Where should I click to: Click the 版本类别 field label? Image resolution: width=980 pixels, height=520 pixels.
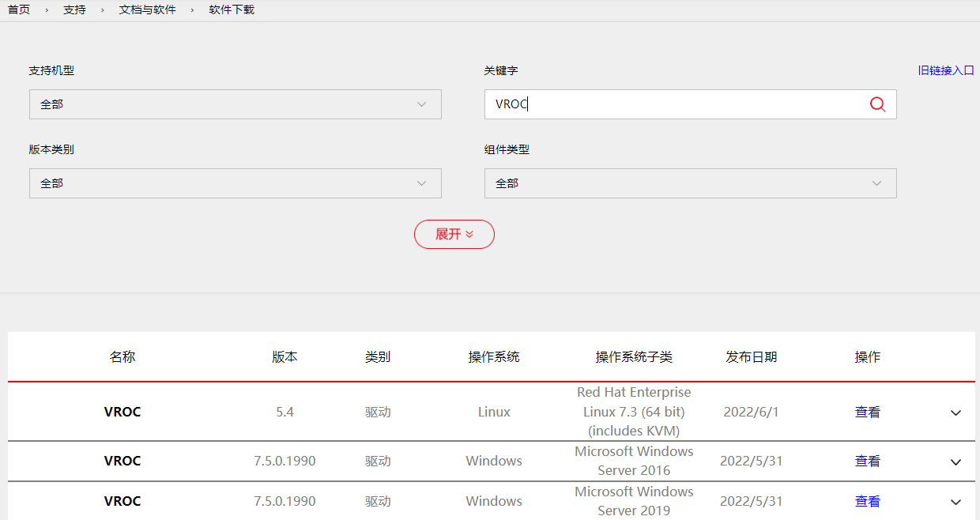(51, 149)
